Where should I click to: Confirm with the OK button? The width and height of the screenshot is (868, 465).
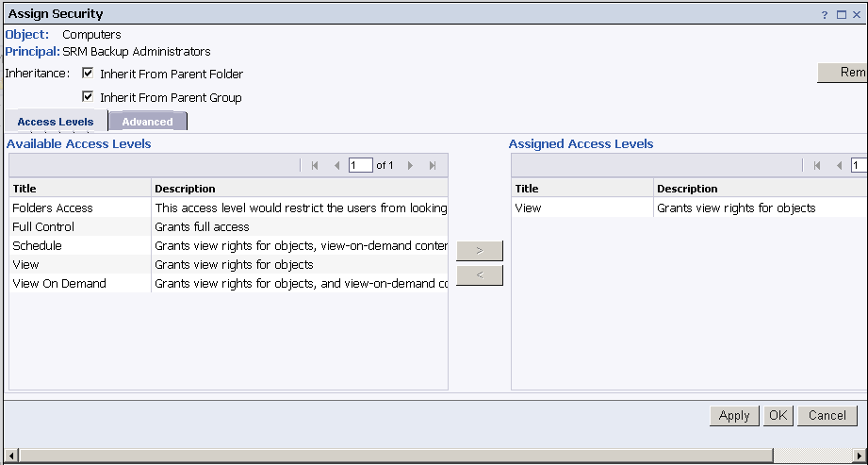click(778, 416)
